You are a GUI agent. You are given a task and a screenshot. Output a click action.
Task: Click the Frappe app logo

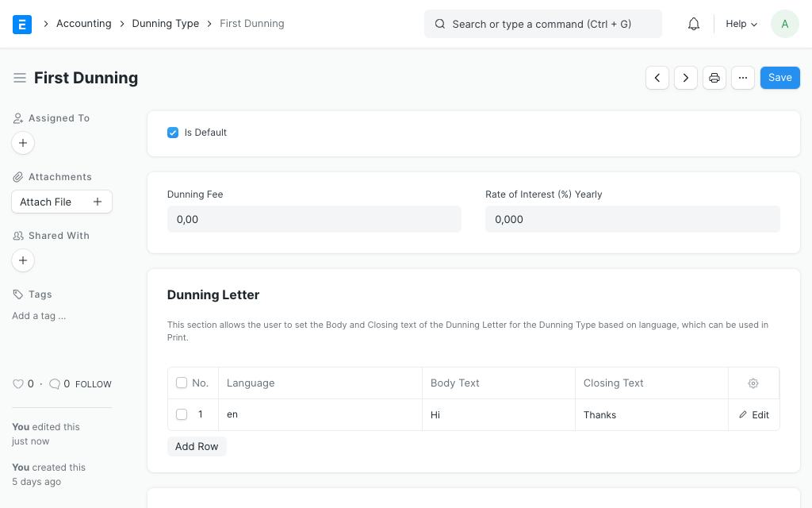pyautogui.click(x=22, y=24)
